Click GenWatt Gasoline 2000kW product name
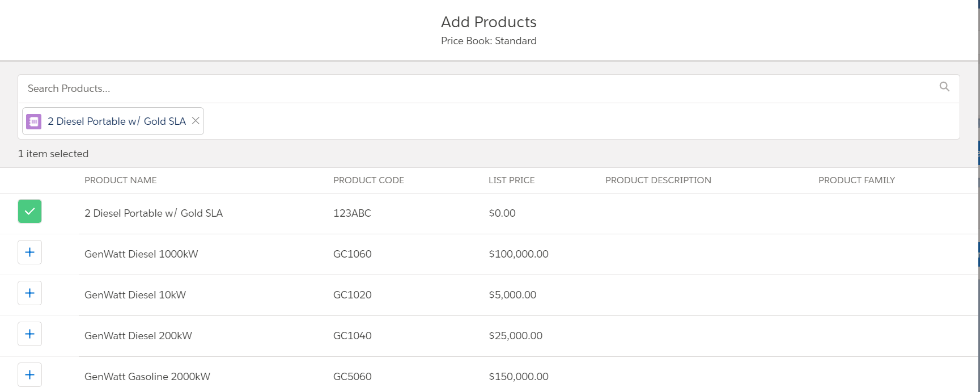 tap(147, 377)
